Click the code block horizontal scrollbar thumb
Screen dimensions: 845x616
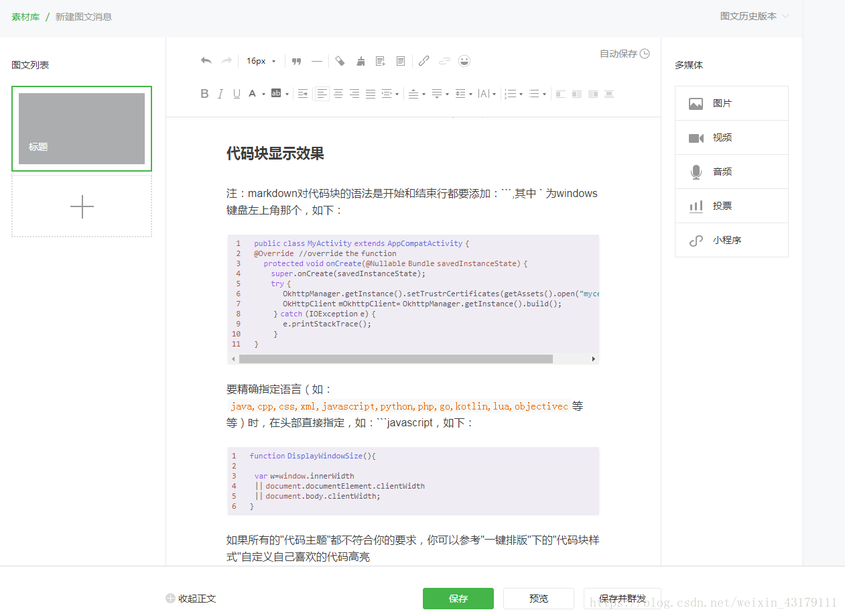(x=396, y=359)
